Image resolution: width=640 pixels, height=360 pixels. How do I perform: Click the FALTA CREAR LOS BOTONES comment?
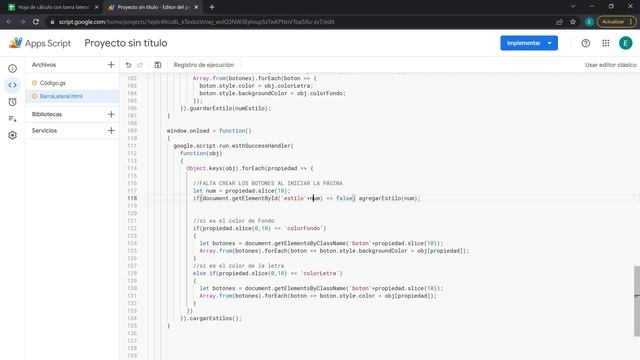268,183
